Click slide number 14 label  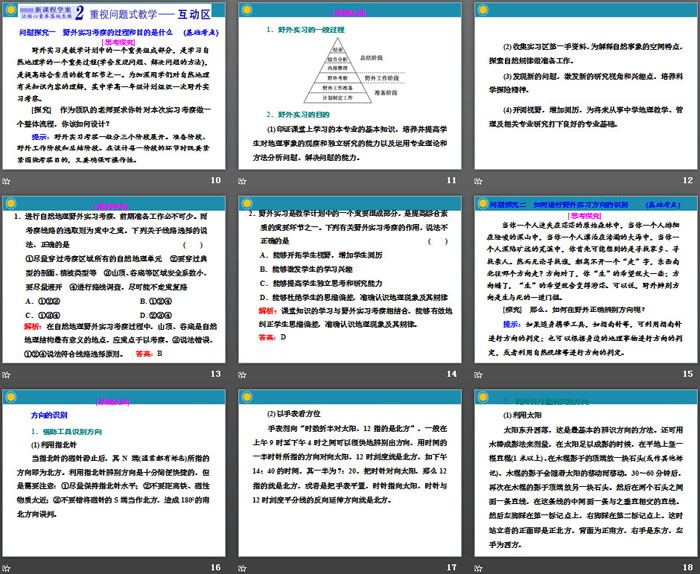coord(452,374)
